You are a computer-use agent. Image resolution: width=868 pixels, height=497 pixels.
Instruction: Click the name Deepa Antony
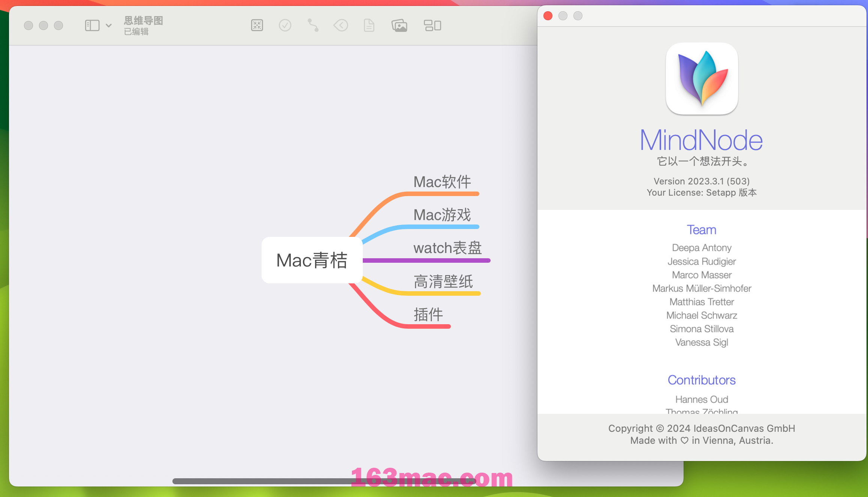coord(702,248)
